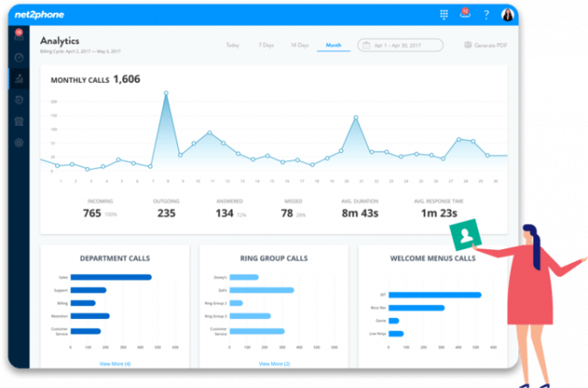Open the help question mark
This screenshot has height=388, width=588.
[486, 14]
